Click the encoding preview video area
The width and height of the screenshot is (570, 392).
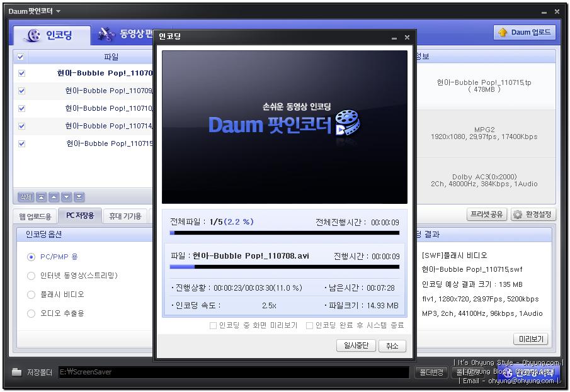pyautogui.click(x=285, y=127)
